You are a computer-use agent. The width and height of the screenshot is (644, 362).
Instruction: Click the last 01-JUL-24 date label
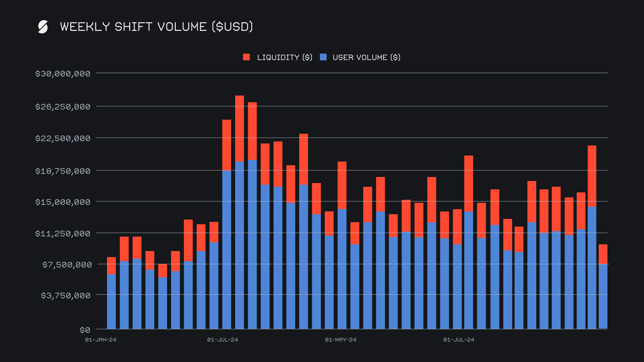tap(459, 340)
